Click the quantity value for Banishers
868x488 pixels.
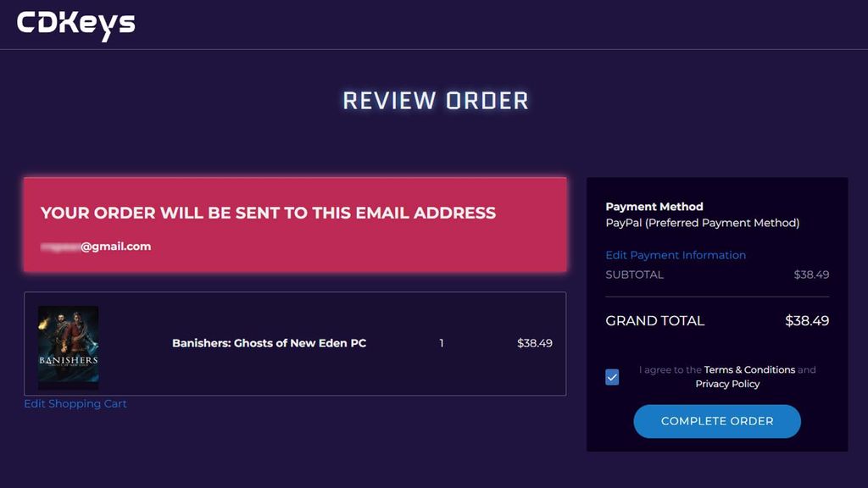(x=441, y=343)
